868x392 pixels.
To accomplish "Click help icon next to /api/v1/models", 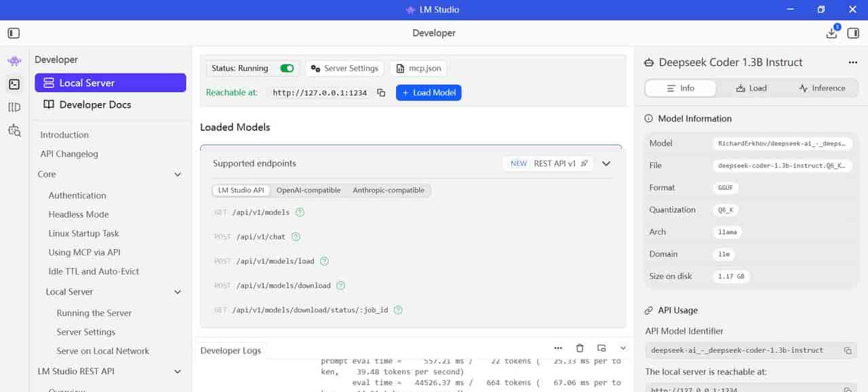I will [x=300, y=212].
